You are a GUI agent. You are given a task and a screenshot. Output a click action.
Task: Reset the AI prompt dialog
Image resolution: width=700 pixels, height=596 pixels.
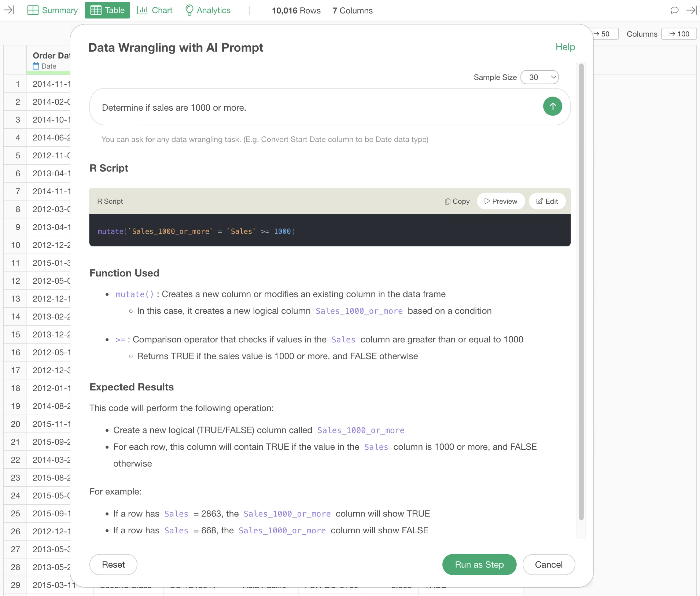[x=113, y=564]
